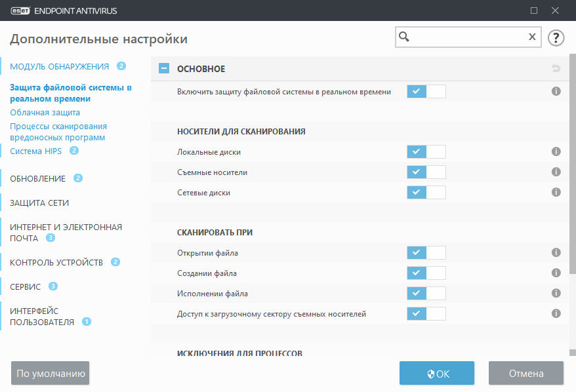Click the help question mark icon
This screenshot has width=576, height=392.
(x=556, y=37)
